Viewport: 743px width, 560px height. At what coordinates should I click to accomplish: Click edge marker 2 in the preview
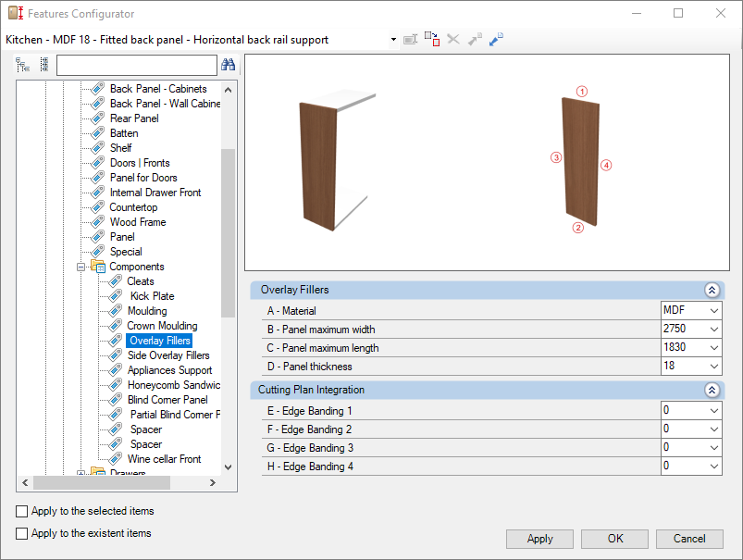578,228
